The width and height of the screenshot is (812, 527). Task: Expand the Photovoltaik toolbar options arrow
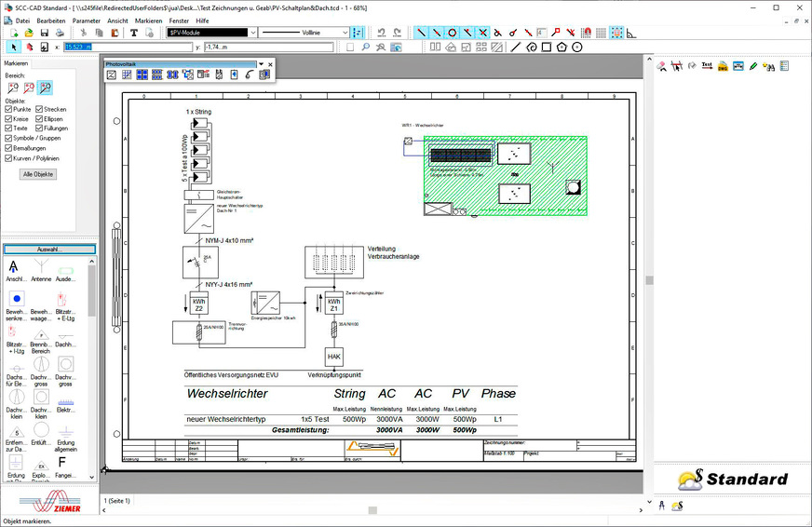(262, 64)
